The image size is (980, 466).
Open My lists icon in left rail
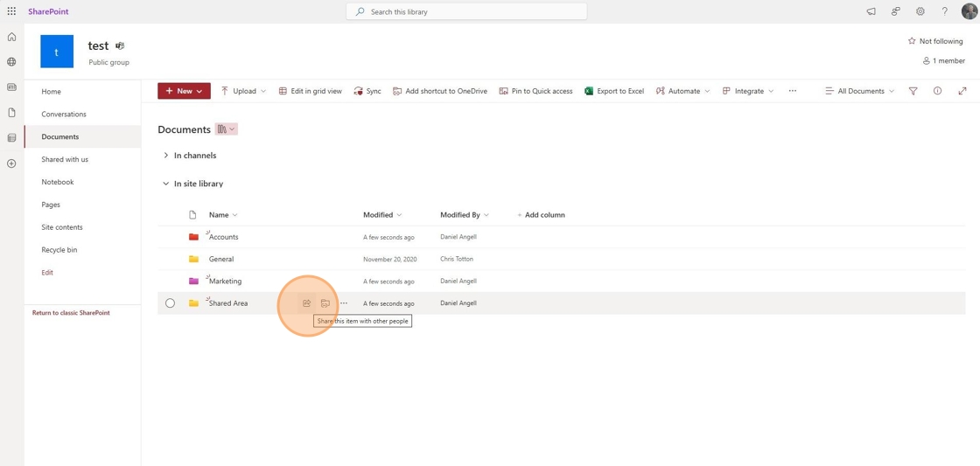point(11,138)
